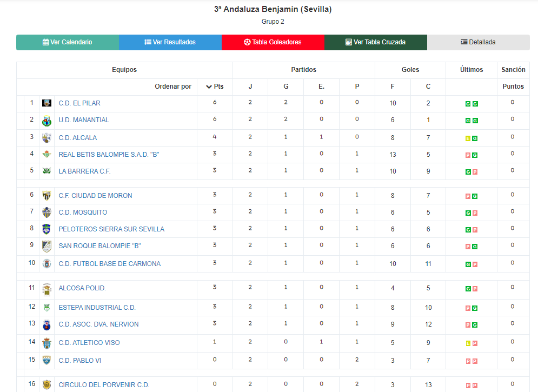Screen dimensions: 538x392
Task: Open the ALCOSA POLID. team link
Action: pos(82,288)
